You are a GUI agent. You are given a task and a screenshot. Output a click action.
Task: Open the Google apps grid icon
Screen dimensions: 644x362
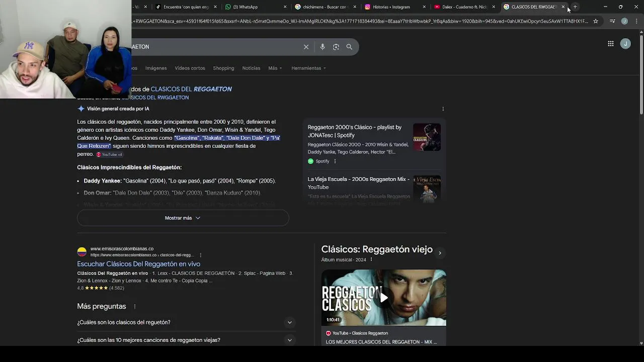pos(610,44)
